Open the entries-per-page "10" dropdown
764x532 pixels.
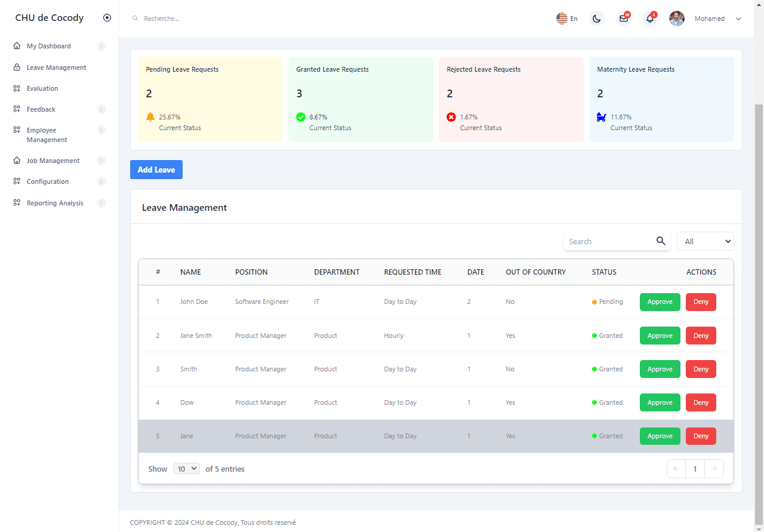coord(186,468)
